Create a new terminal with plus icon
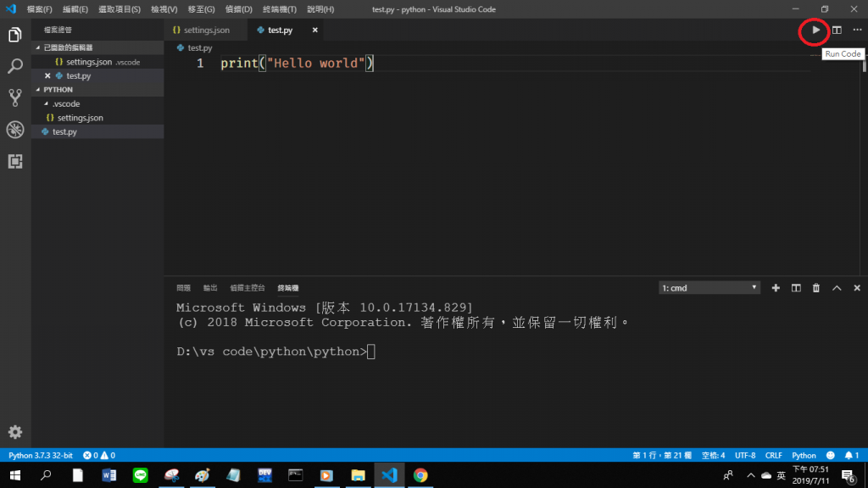Screen dimensions: 868x488 [776, 288]
